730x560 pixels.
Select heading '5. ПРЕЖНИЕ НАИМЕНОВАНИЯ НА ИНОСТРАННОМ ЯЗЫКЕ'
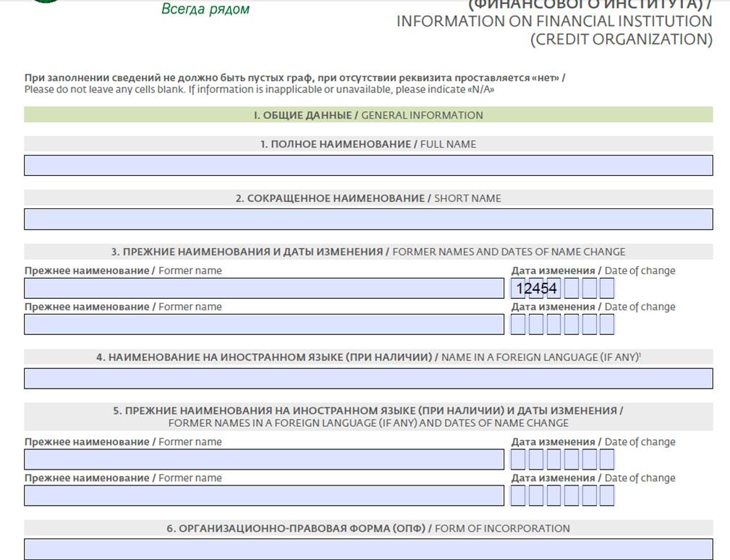[x=368, y=410]
